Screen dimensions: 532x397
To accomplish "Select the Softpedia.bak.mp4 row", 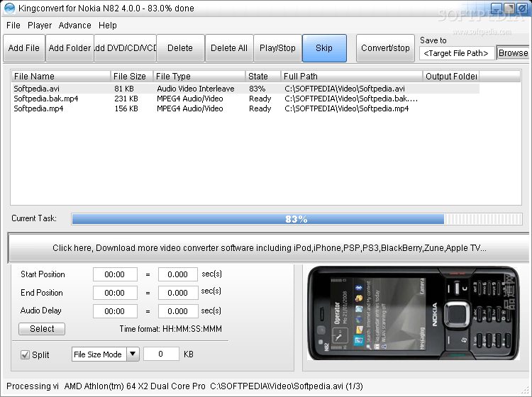I will click(245, 99).
